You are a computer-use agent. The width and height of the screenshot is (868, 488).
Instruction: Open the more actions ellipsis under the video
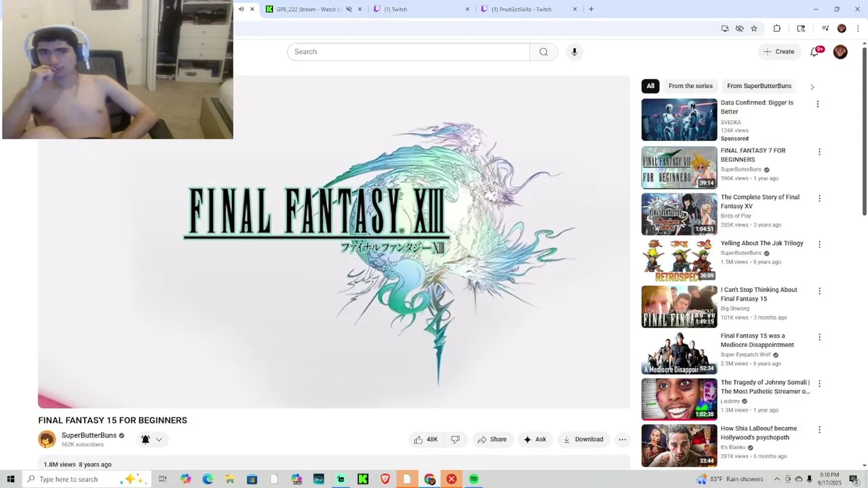tap(623, 439)
